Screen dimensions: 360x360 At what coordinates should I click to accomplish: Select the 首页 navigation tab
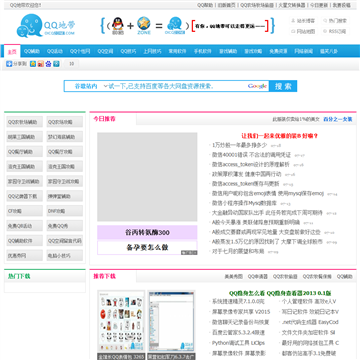pyautogui.click(x=12, y=51)
